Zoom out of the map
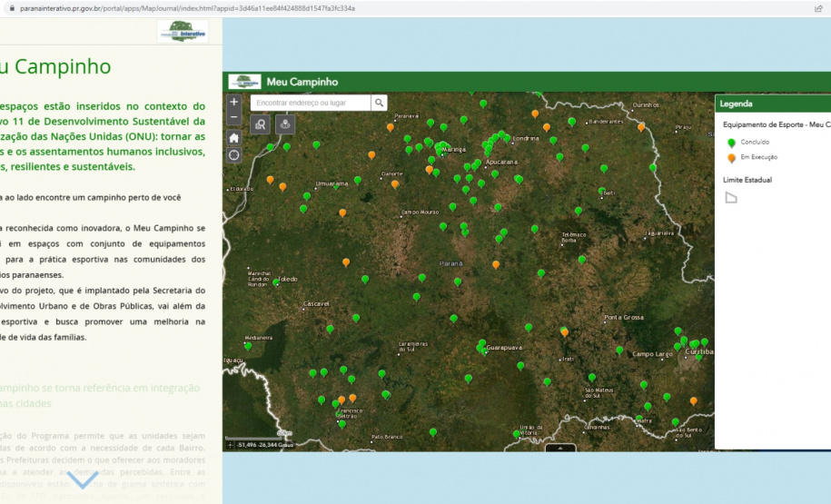Viewport: 831px width, 504px height. pos(234,117)
